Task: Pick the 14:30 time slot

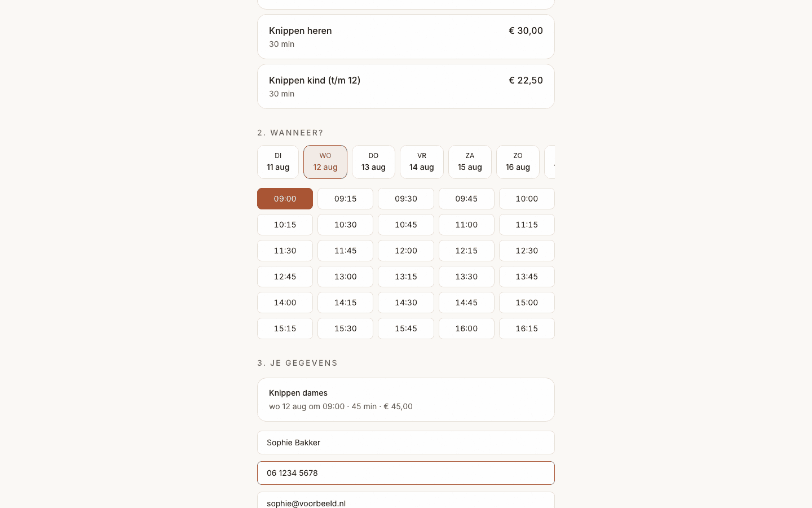Action: point(406,303)
